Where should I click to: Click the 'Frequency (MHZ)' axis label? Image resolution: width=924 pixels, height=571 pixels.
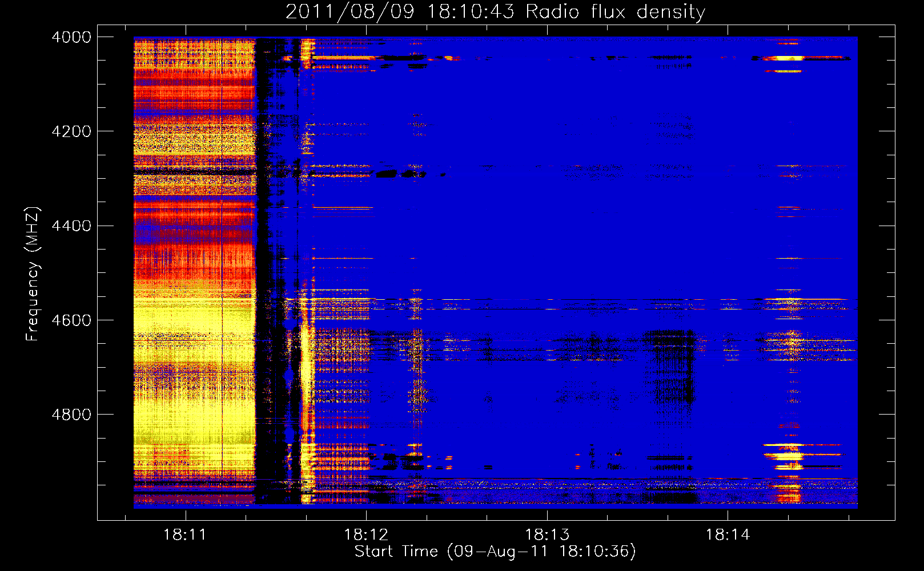pyautogui.click(x=33, y=274)
